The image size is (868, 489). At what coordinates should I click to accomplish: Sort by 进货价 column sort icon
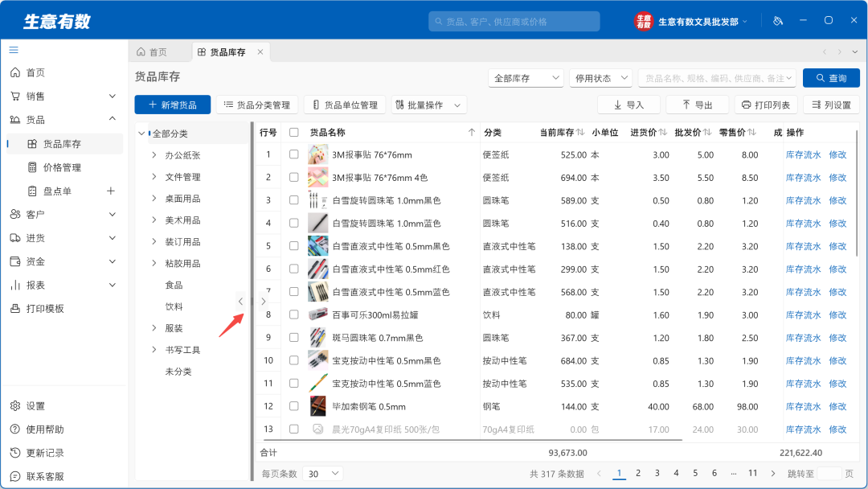pyautogui.click(x=662, y=133)
